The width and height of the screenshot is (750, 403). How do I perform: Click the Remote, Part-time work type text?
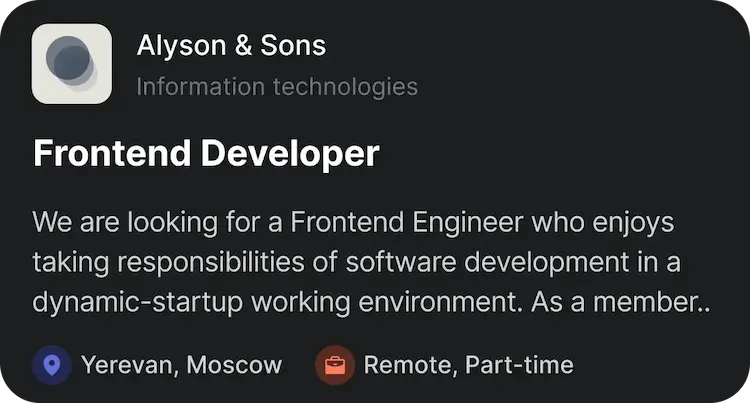point(468,365)
